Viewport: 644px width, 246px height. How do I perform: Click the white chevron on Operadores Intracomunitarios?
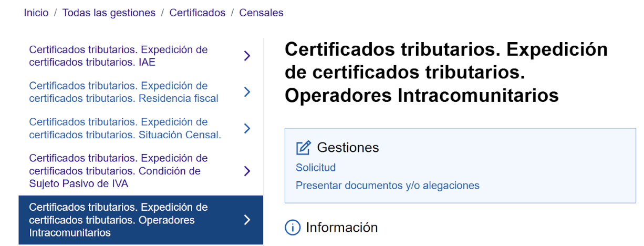247,220
